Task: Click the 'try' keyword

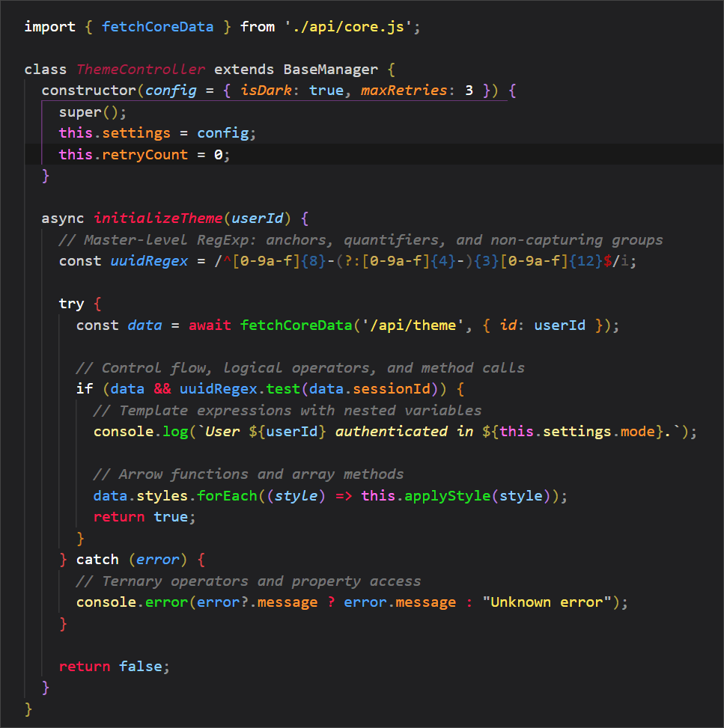Action: 72,304
